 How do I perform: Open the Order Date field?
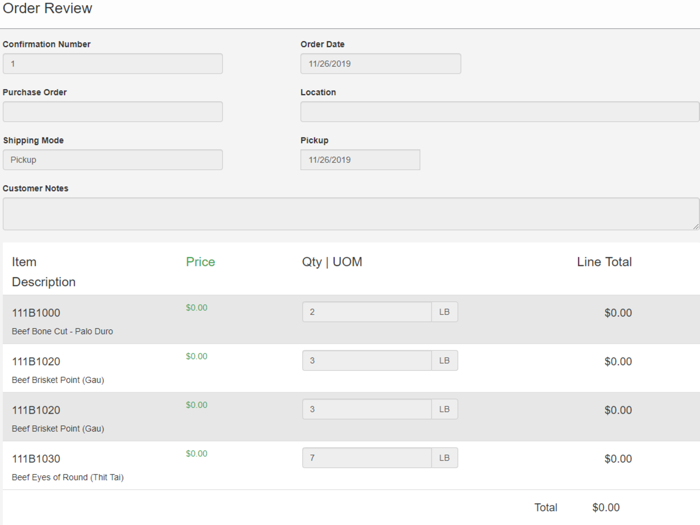pos(380,64)
